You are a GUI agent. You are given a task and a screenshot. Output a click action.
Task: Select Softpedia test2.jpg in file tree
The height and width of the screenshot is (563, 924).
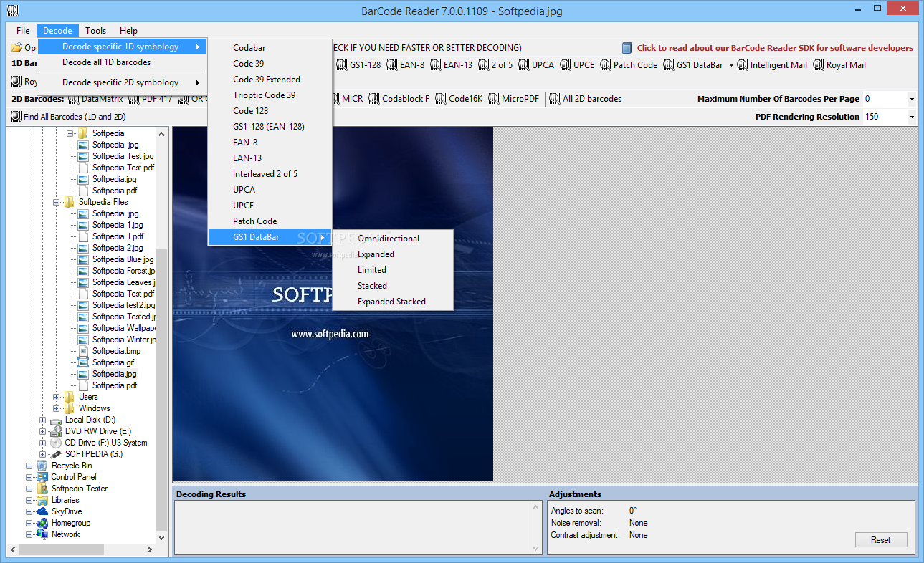[x=123, y=305]
